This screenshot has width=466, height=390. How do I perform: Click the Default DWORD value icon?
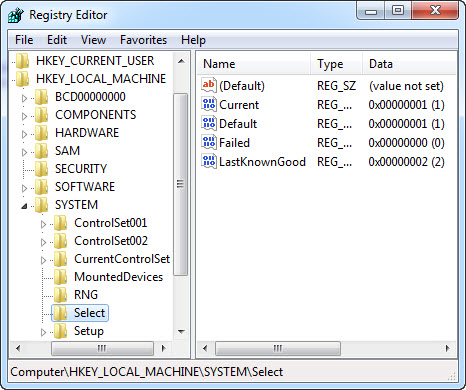209,123
